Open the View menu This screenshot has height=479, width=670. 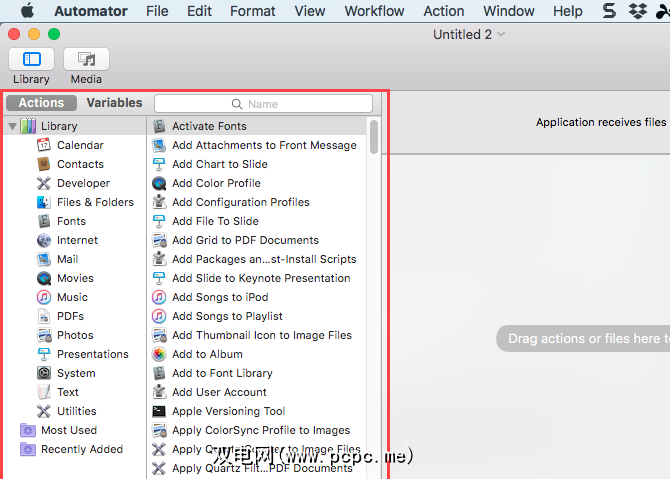pyautogui.click(x=309, y=11)
